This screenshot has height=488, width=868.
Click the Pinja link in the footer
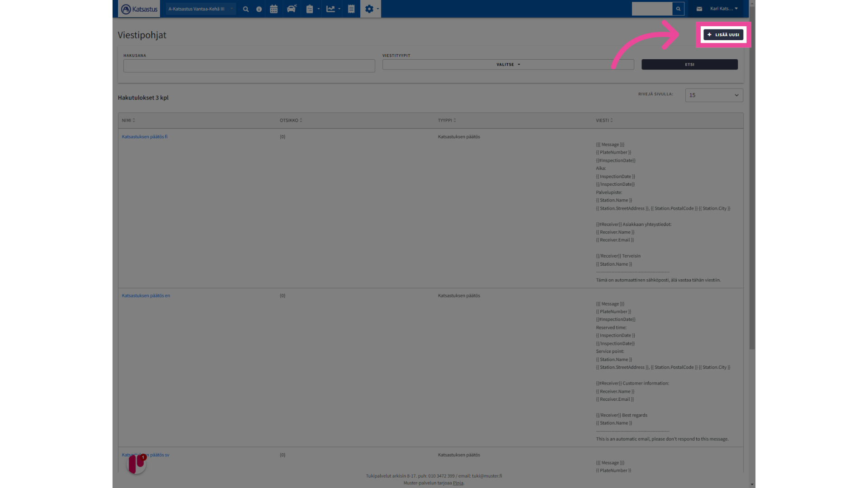point(458,483)
